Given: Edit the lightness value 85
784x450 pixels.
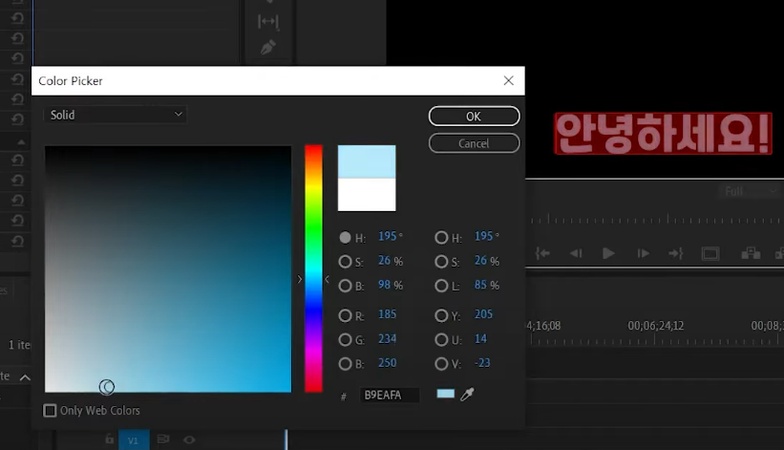Looking at the screenshot, I should click(480, 284).
